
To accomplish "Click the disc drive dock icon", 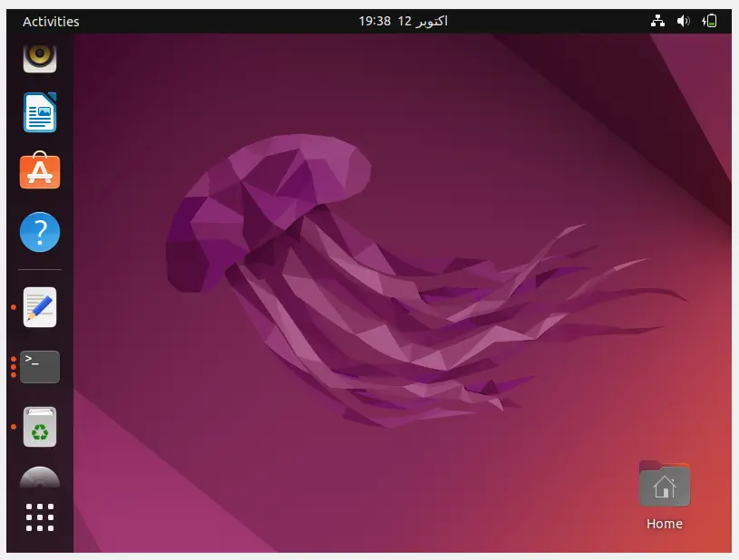I will tap(40, 478).
